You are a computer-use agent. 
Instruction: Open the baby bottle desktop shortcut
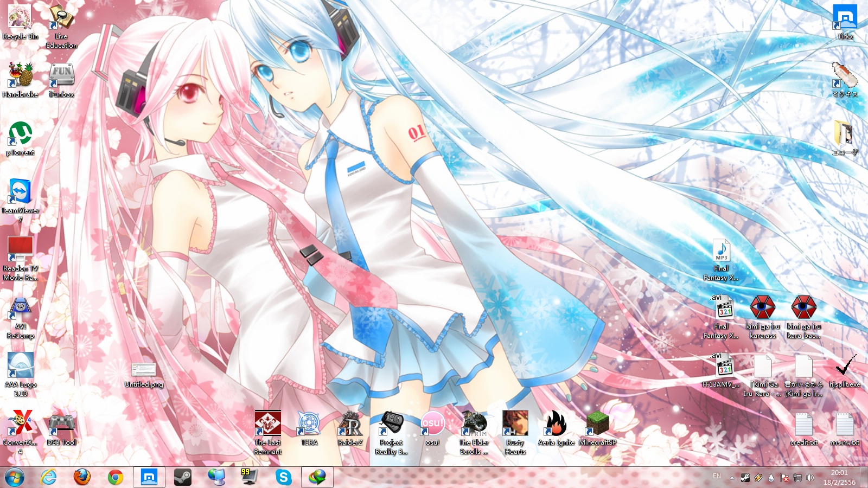(x=845, y=80)
